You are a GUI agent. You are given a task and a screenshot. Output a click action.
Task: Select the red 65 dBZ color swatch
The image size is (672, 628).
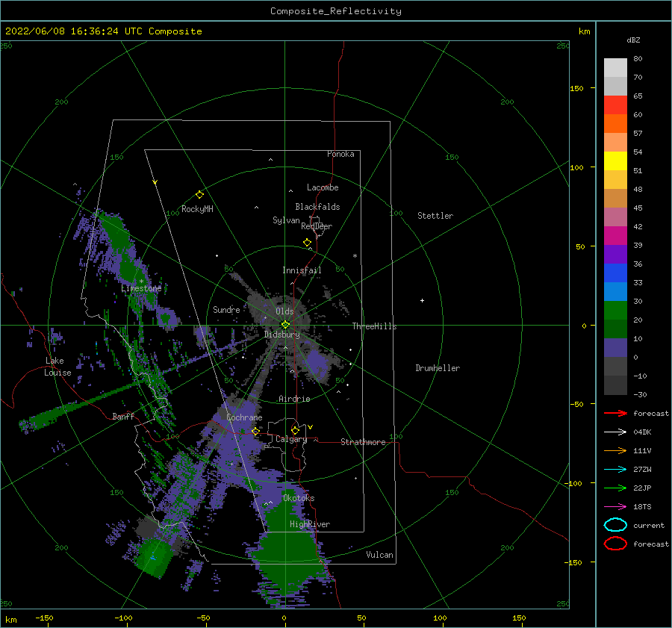[x=615, y=105]
